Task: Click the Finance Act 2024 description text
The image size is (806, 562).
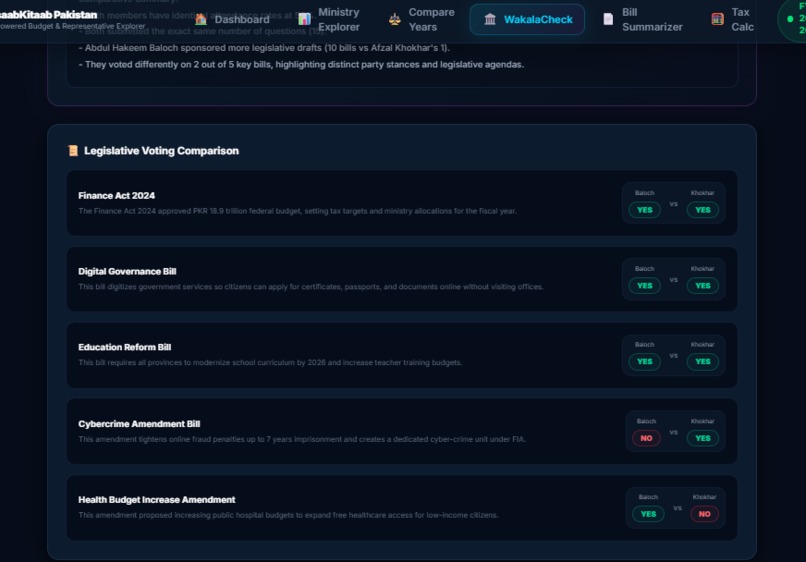Action: coord(297,211)
